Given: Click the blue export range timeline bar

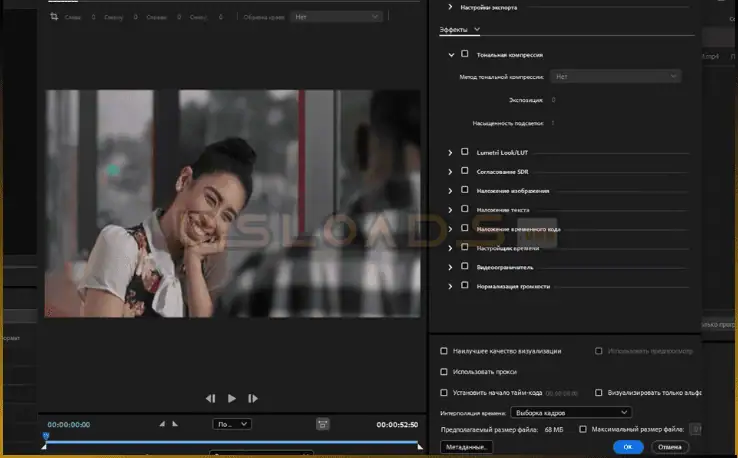Looking at the screenshot, I should coord(232,442).
